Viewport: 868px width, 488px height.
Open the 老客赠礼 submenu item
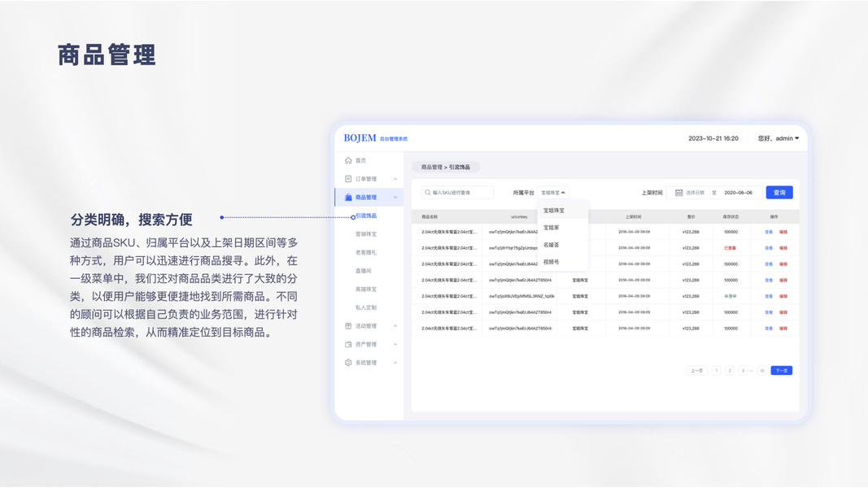pyautogui.click(x=366, y=252)
